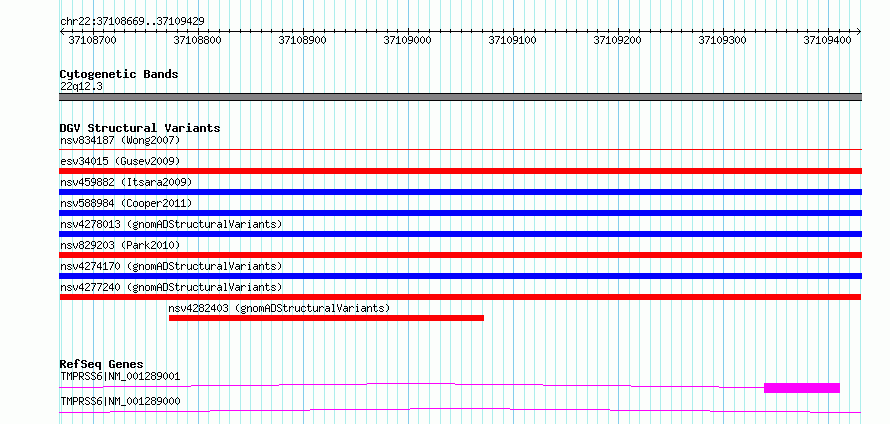Select the nsv4274170 blue variant bar
This screenshot has width=890, height=424.
click(460, 276)
